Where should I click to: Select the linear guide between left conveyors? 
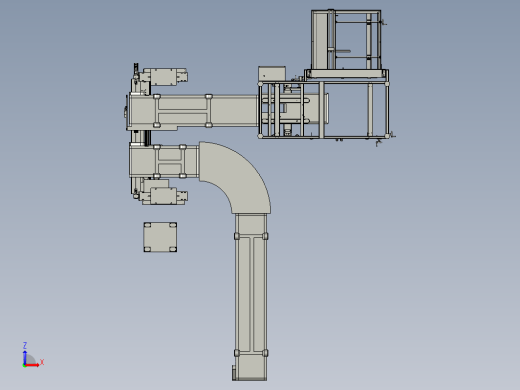click(140, 137)
